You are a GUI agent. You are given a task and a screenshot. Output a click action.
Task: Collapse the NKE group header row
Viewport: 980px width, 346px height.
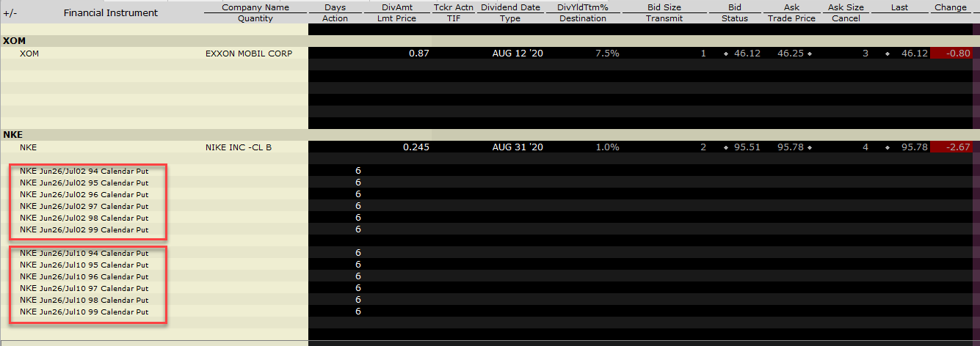12,135
